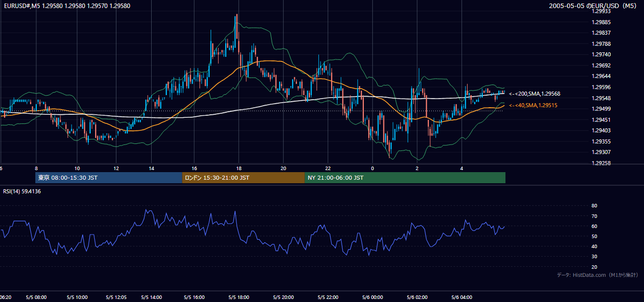Click price axis value 1.29403
644x302 pixels.
pos(602,130)
